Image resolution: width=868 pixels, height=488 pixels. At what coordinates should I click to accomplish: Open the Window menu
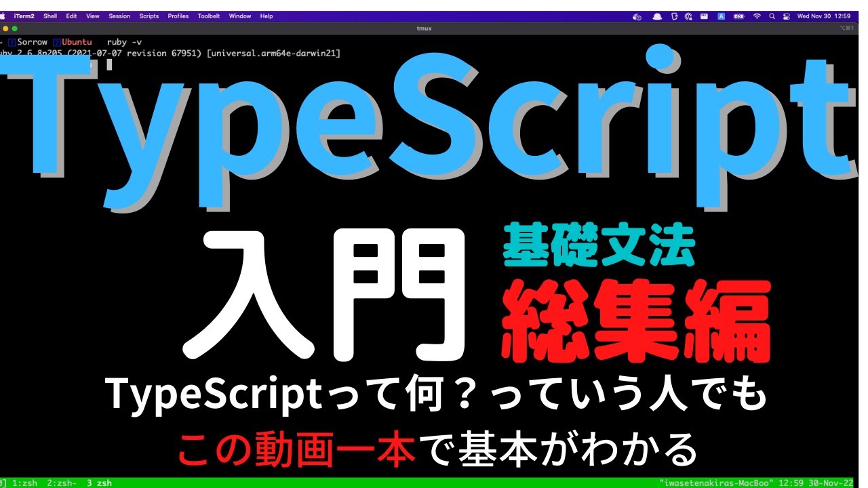point(240,16)
